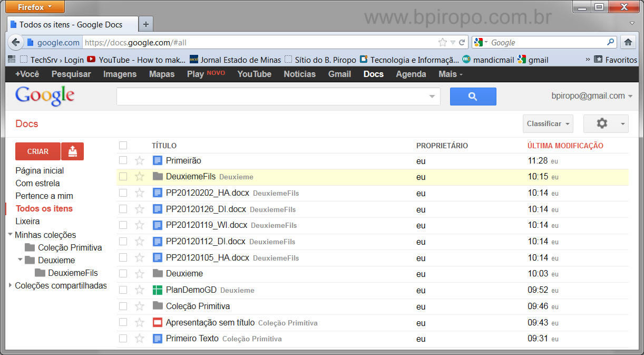The image size is (644, 355).
Task: Check the DeuxiemeFils row checkbox
Action: 123,177
